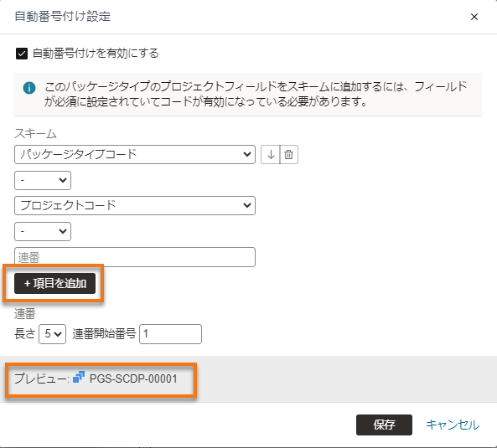Expand the プロジェクトコード dropdown

[x=135, y=205]
